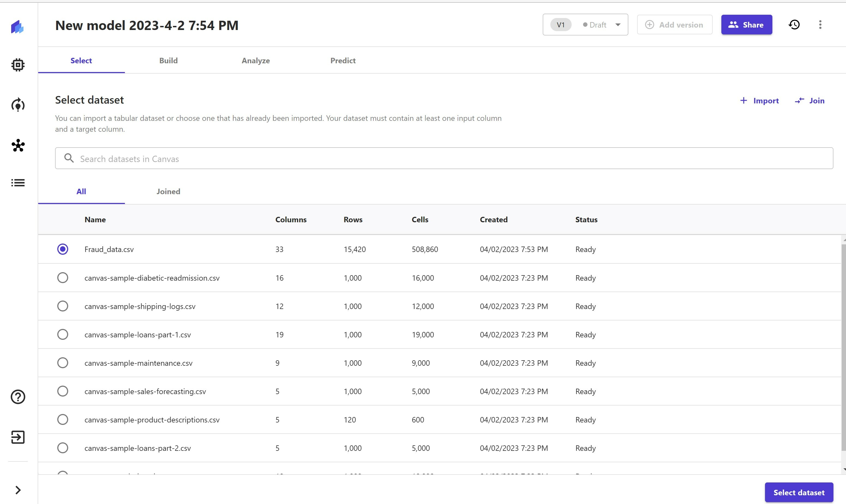
Task: Open the list icon in sidebar
Action: [x=18, y=183]
